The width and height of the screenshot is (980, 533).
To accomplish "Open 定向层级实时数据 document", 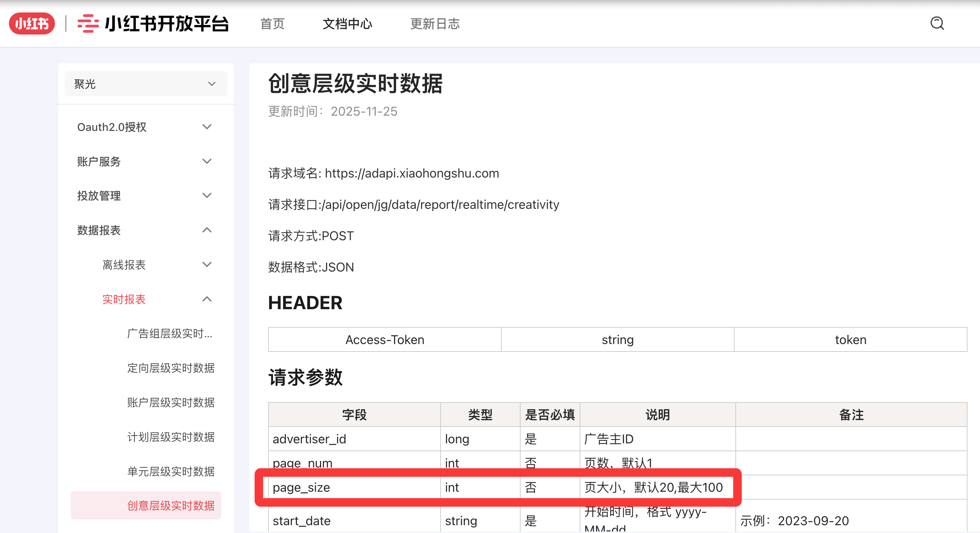I will click(x=171, y=368).
